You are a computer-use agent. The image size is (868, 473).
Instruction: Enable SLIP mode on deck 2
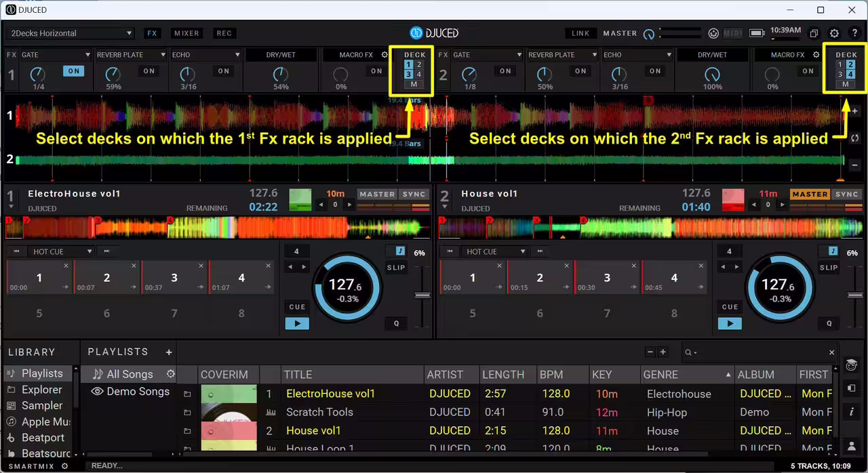(829, 268)
